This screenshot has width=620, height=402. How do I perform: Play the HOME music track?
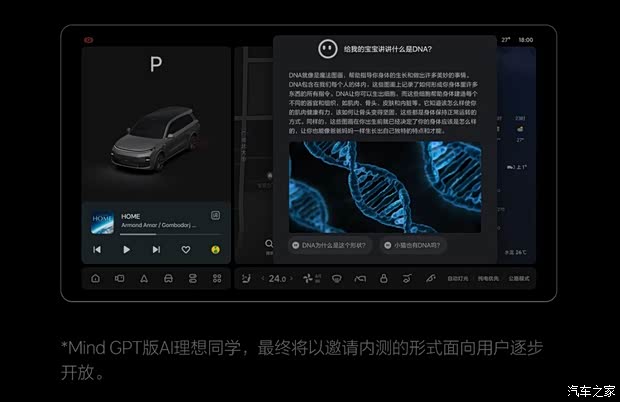[126, 249]
